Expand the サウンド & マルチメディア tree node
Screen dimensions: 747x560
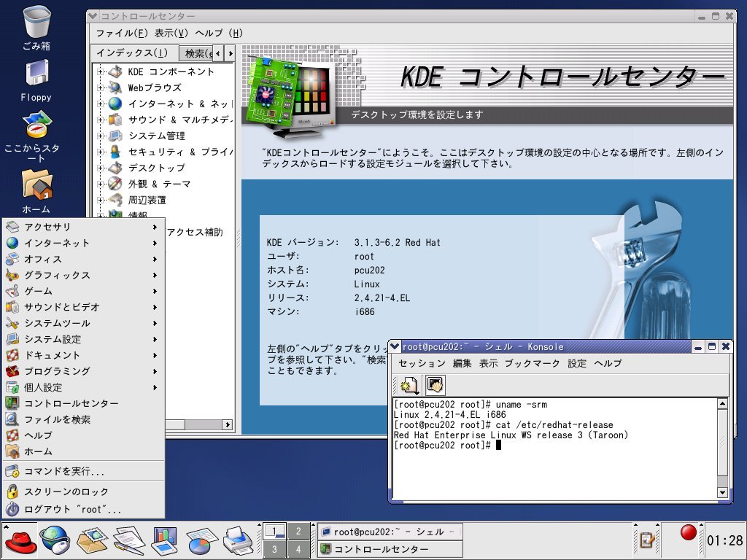coord(100,120)
